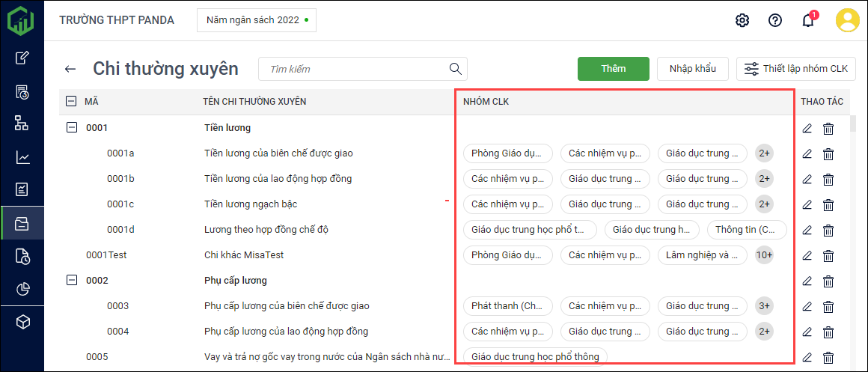Screen dimensions: 868x372
Task: Click the user avatar profile icon
Action: pos(848,20)
